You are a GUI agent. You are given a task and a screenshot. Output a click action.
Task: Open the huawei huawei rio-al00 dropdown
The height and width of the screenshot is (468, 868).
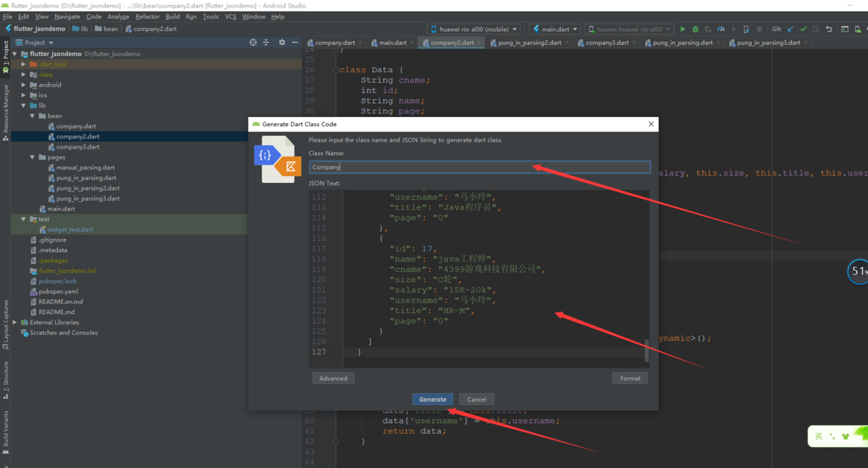coord(629,29)
